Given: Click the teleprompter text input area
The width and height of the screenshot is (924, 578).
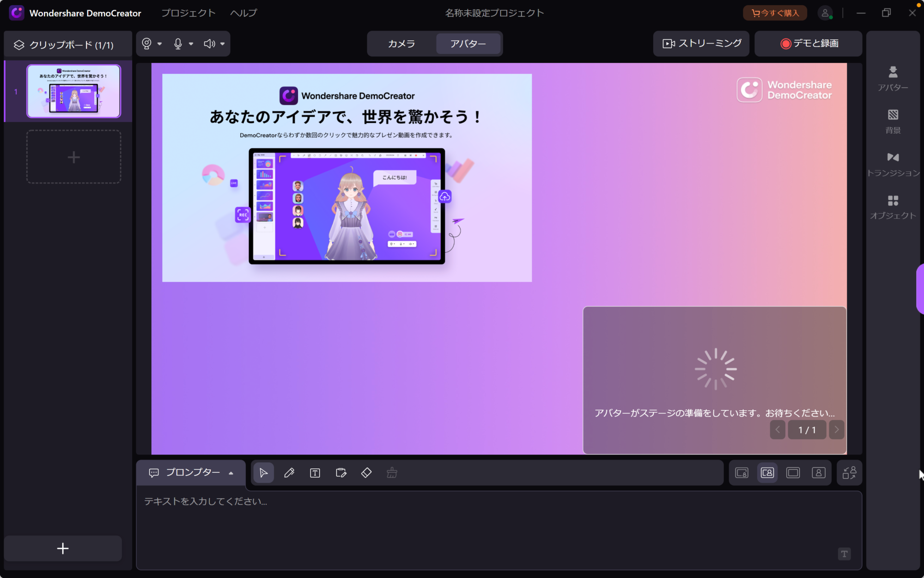Looking at the screenshot, I should coord(499,530).
